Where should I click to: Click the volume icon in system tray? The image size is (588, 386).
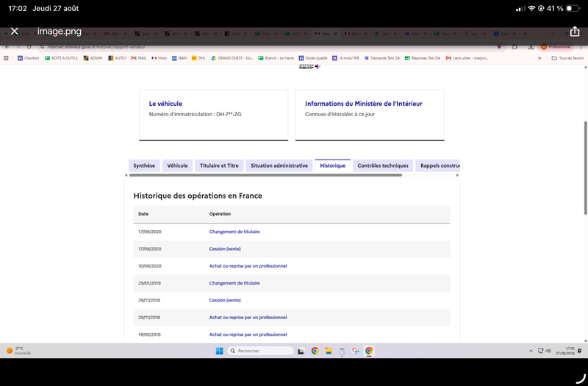pyautogui.click(x=548, y=351)
